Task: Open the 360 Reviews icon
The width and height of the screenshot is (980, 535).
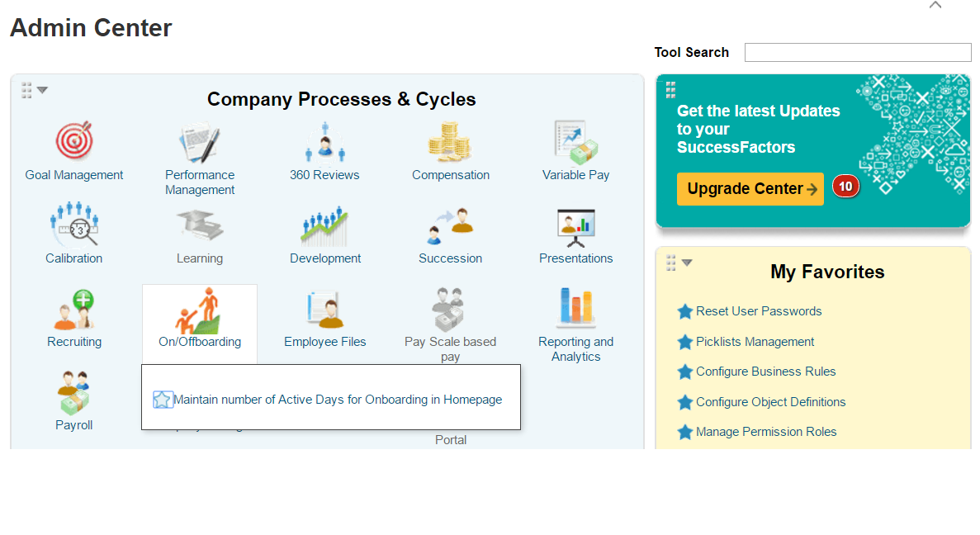Action: click(x=324, y=141)
